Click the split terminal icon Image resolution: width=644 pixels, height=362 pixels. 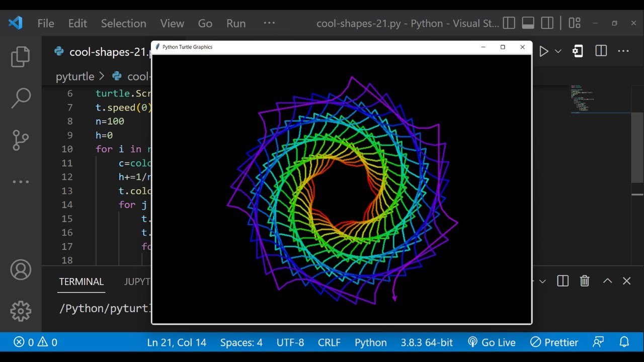pyautogui.click(x=563, y=281)
